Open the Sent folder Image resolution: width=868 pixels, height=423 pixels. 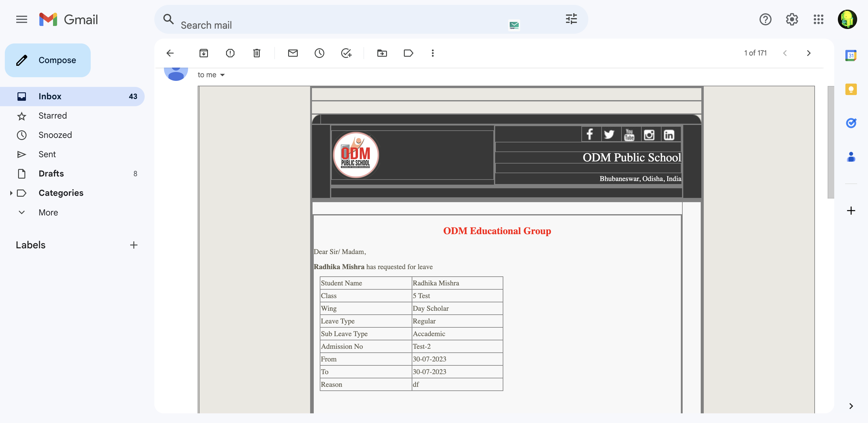pos(47,154)
